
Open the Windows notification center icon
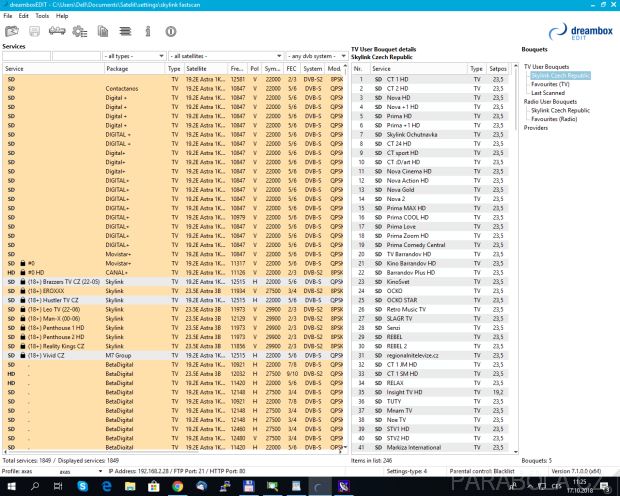[605, 487]
